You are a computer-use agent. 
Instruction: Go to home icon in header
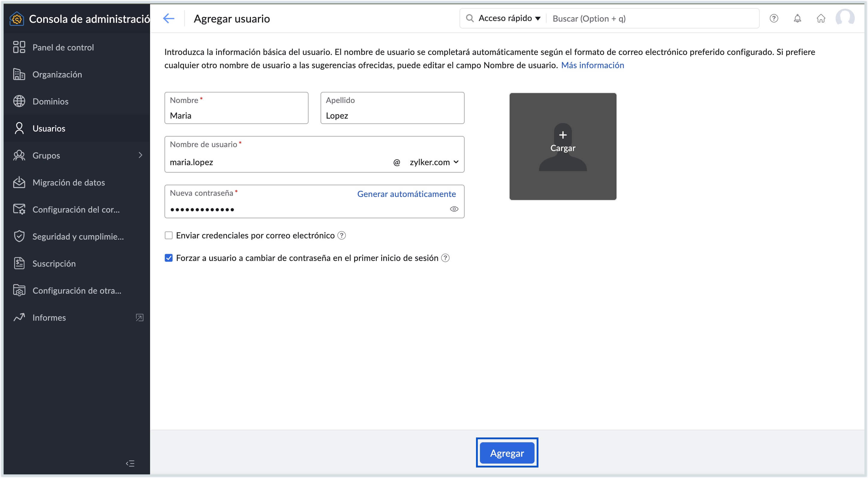tap(821, 18)
